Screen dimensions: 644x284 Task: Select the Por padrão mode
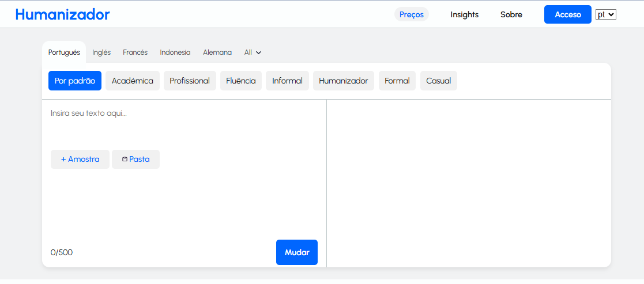click(x=75, y=81)
